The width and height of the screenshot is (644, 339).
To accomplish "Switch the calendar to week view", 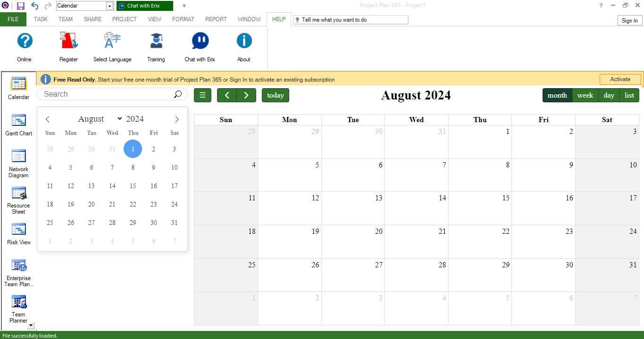I will 585,95.
